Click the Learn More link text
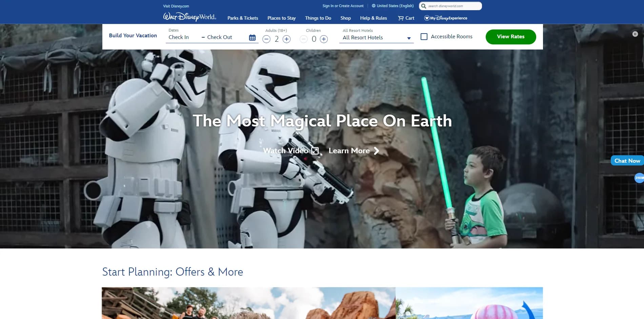Viewport: 644px width, 319px height. (x=349, y=151)
